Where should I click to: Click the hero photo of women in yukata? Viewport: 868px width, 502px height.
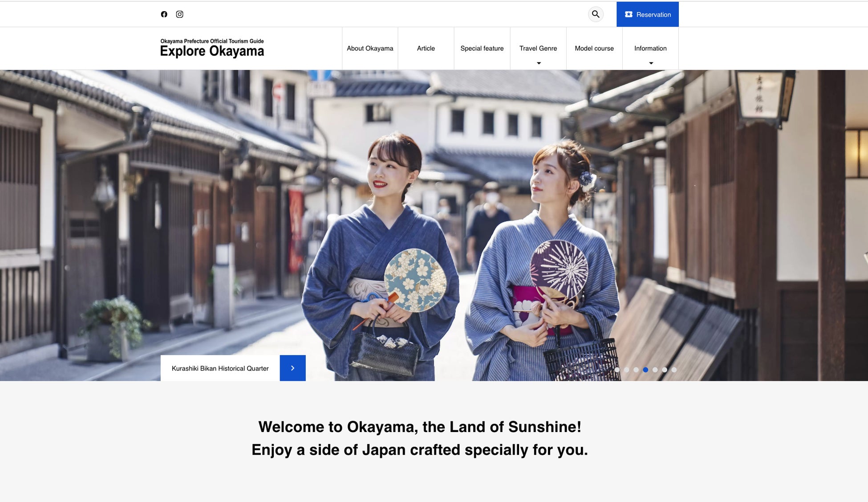coord(434,225)
